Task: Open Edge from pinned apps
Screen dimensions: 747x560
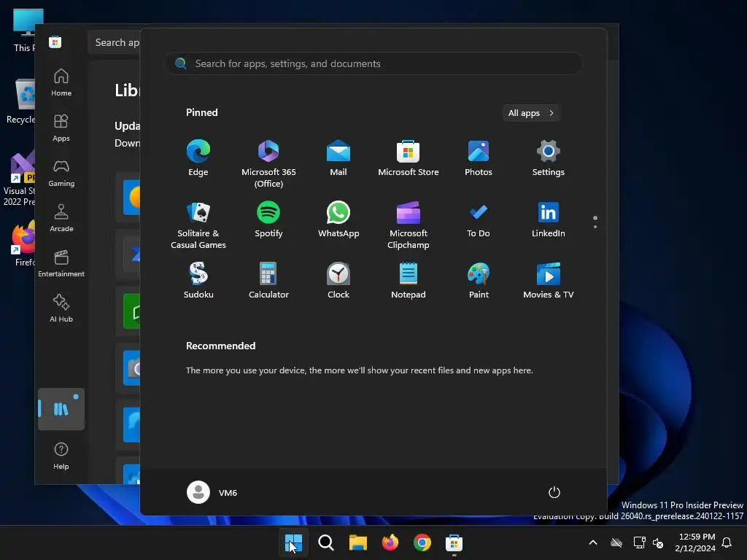Action: tap(198, 158)
